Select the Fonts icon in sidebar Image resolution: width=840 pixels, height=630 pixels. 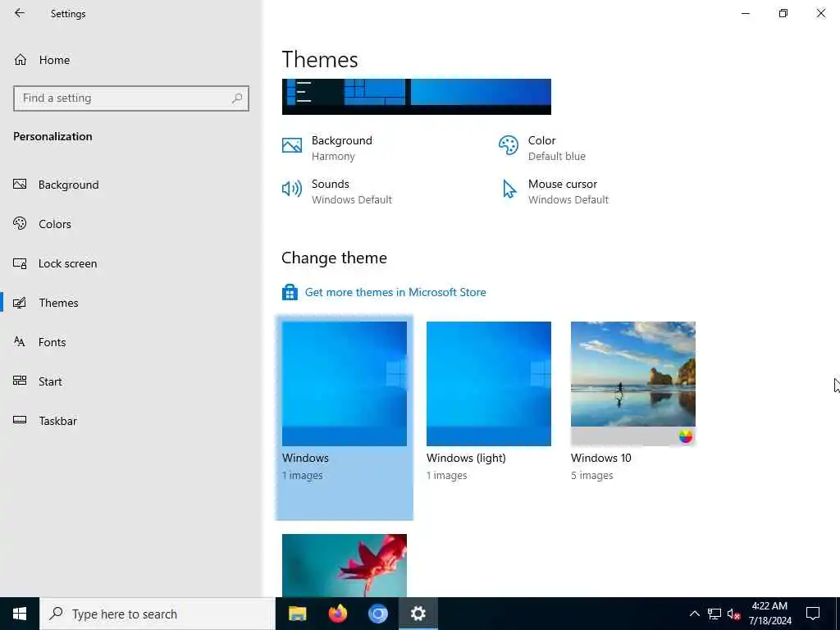coord(20,342)
